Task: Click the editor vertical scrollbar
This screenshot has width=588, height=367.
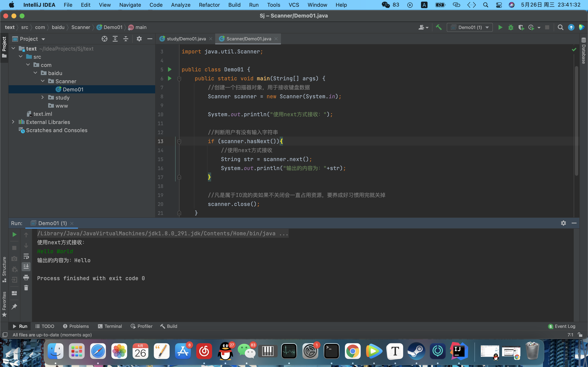Action: tap(576, 121)
